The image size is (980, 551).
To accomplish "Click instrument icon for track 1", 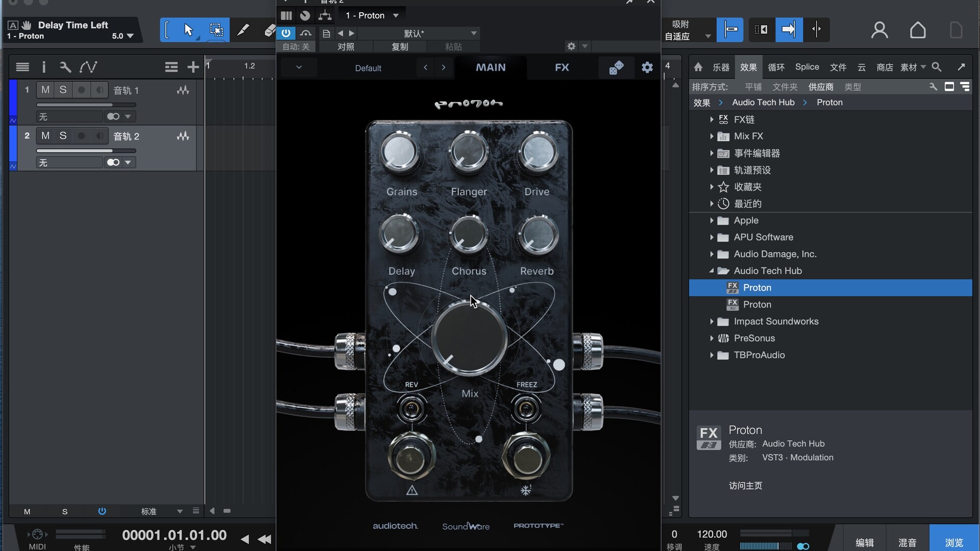I will (183, 90).
